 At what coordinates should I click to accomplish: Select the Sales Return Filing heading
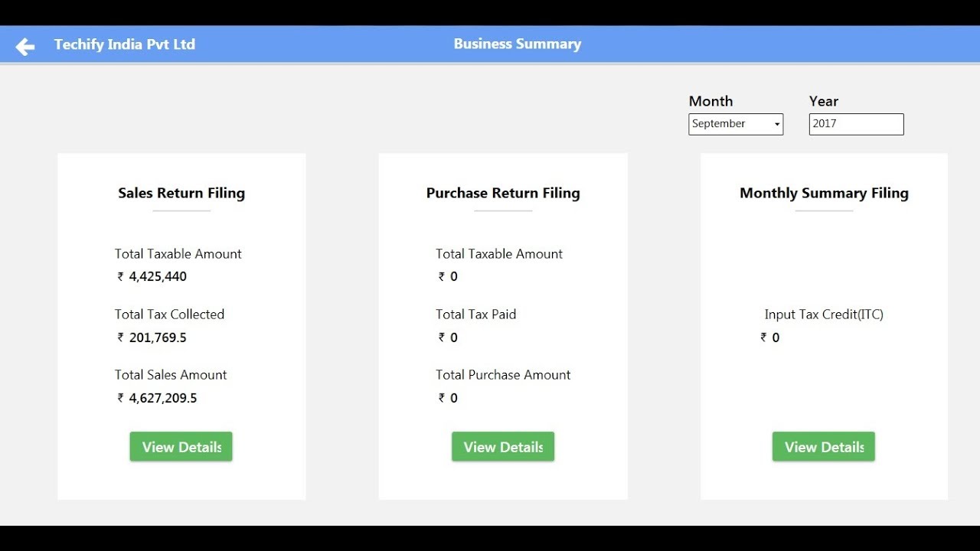[181, 193]
